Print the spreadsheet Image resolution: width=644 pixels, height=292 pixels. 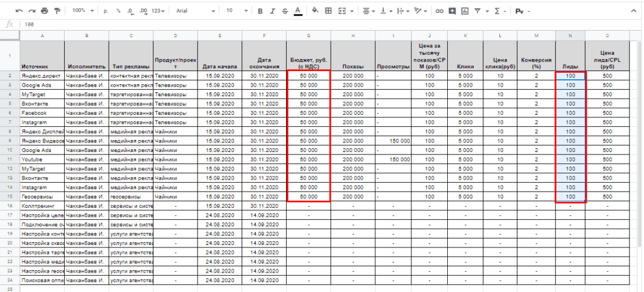(45, 11)
